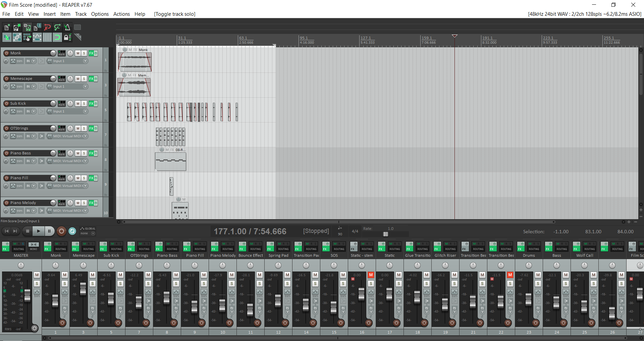
Task: Open the Actions menu
Action: point(121,14)
